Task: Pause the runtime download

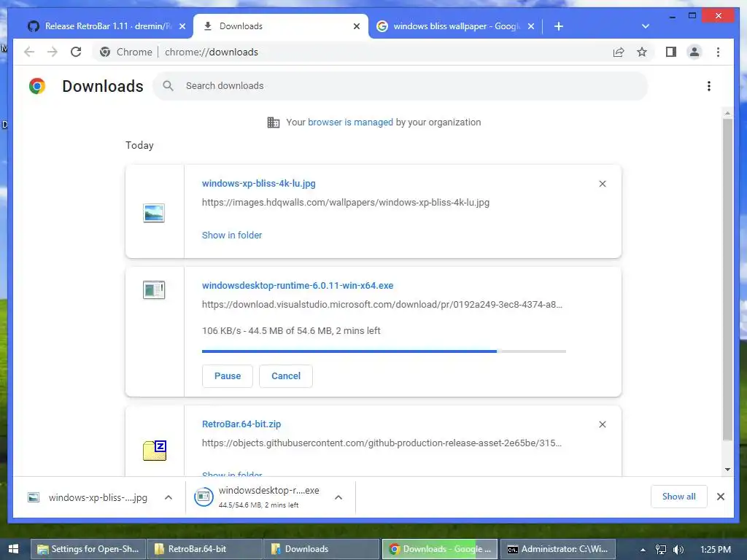Action: 228,376
